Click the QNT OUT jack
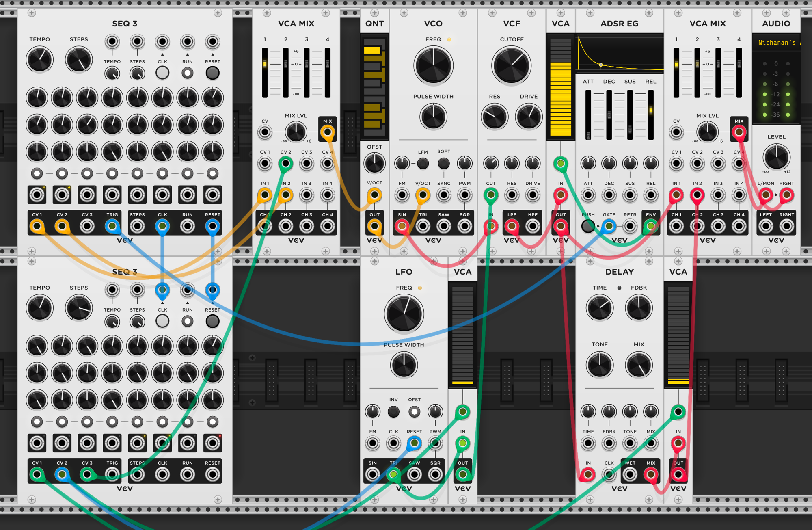This screenshot has width=812, height=530. 374,226
